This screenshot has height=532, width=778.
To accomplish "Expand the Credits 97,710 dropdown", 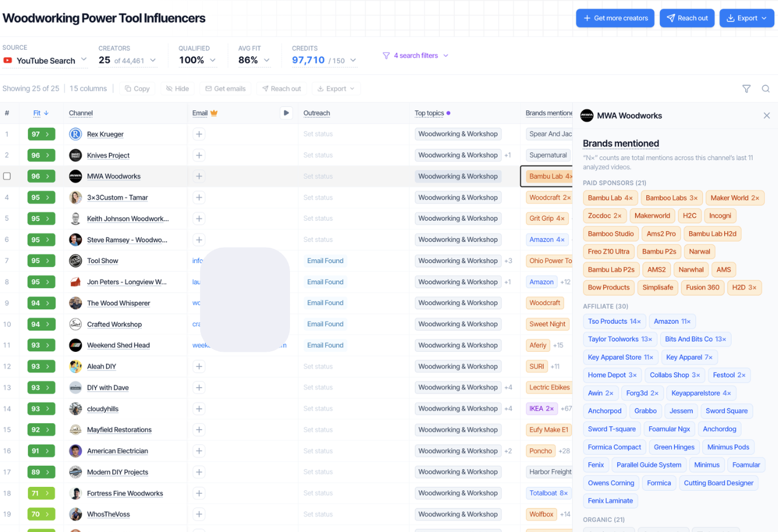I will (x=324, y=60).
